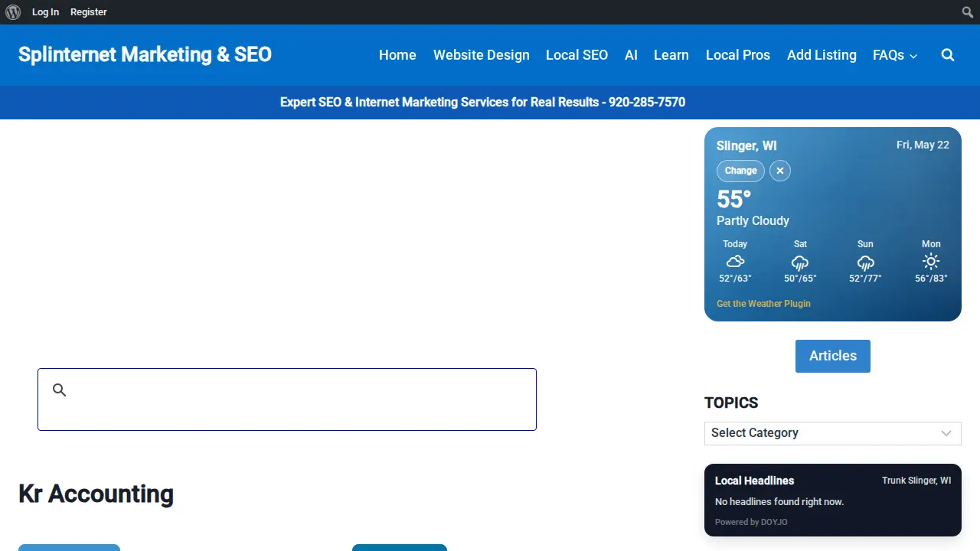
Task: Click the Trunk Slinger, WI label
Action: [x=916, y=481]
